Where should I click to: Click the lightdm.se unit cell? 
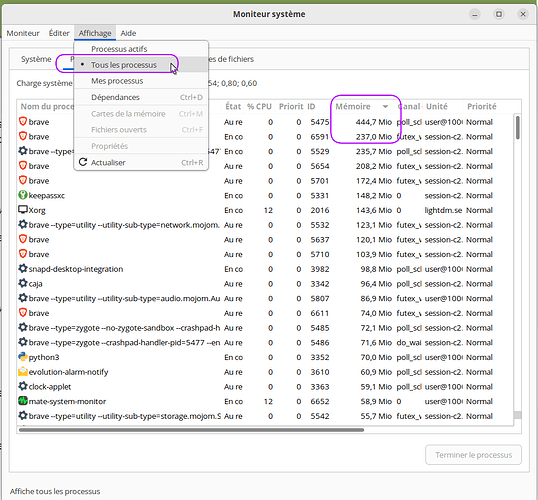point(443,210)
